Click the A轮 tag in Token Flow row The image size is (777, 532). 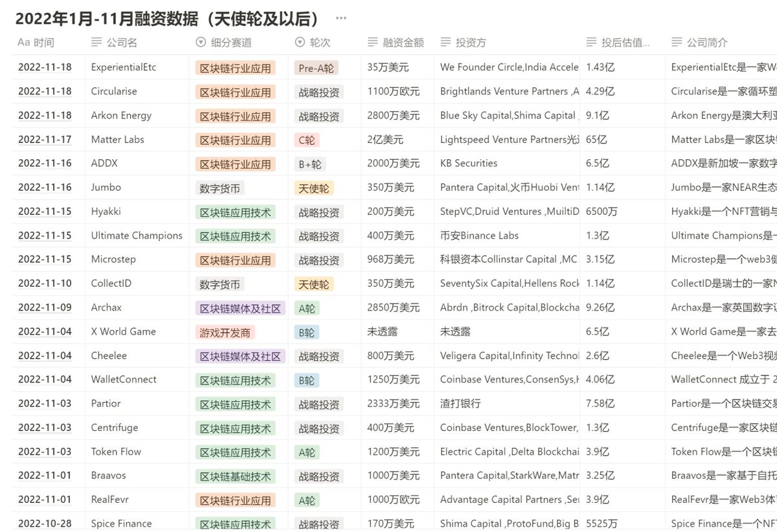(x=306, y=451)
